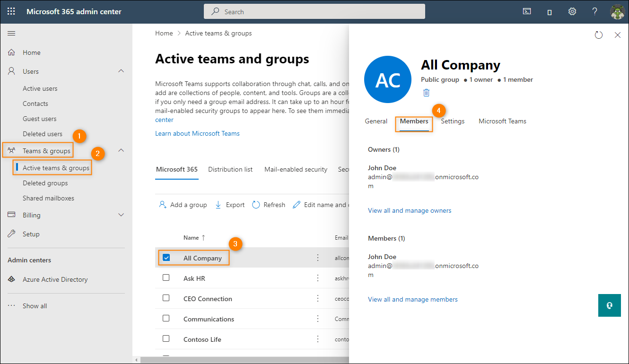The image size is (629, 364).
Task: Click the Billing card icon in sidebar
Action: click(x=12, y=215)
